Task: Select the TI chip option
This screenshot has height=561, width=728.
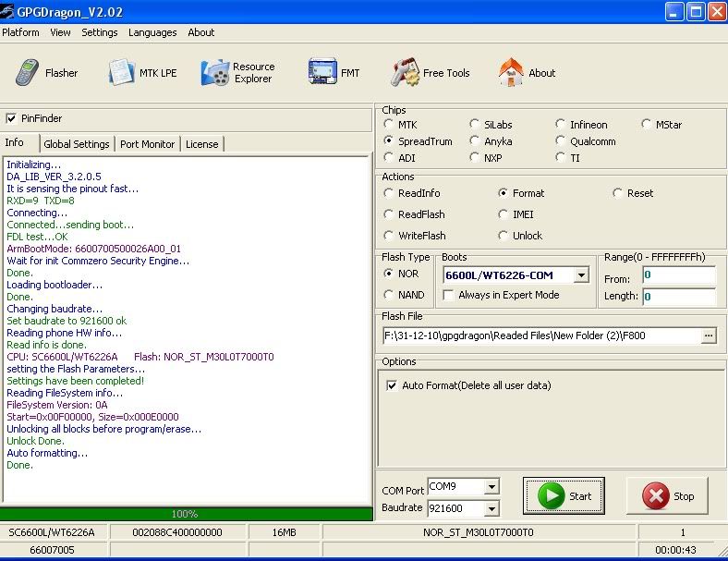Action: point(560,157)
